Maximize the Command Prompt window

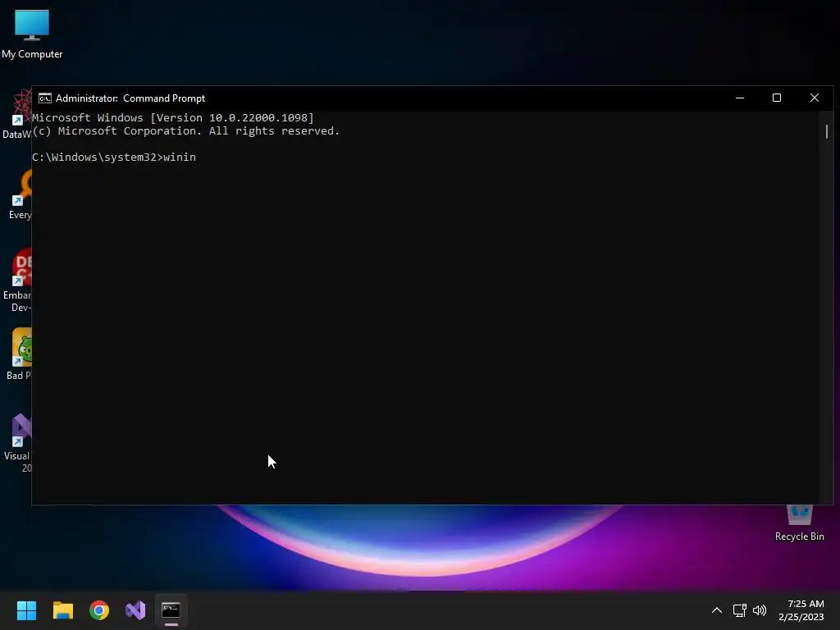click(777, 98)
